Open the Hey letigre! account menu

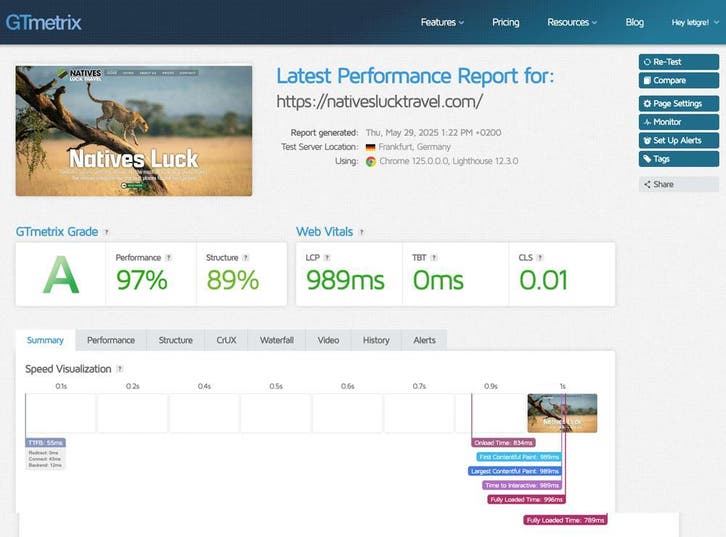tap(692, 22)
